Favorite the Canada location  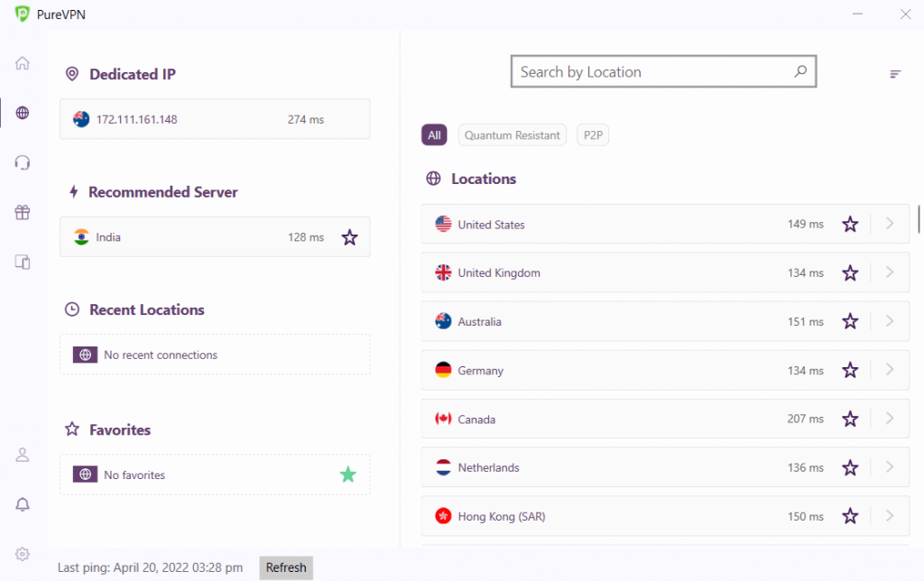pos(850,419)
